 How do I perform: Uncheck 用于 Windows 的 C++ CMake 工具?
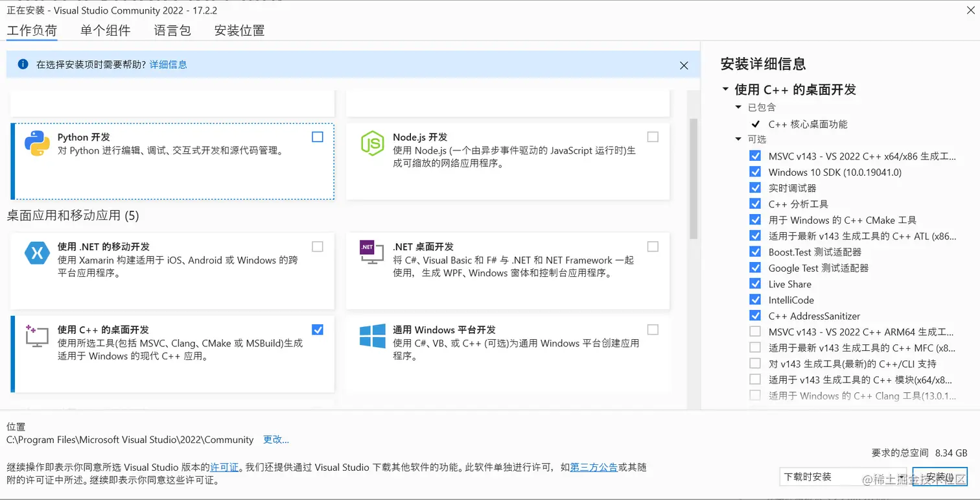(x=755, y=220)
